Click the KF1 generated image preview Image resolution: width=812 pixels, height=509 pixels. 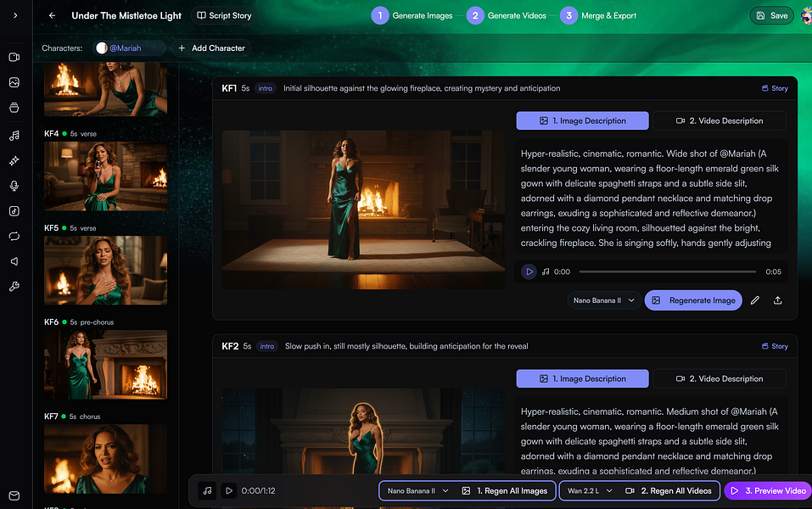click(x=363, y=210)
